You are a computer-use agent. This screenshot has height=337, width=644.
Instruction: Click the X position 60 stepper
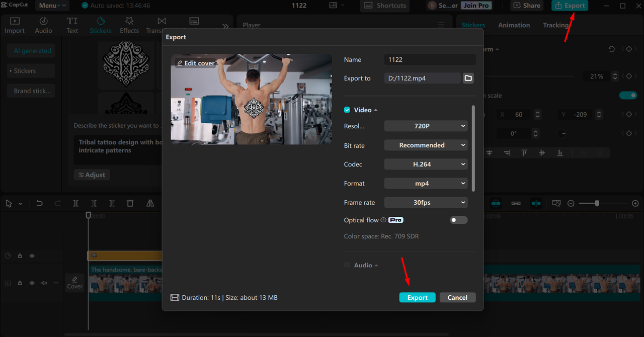click(537, 115)
